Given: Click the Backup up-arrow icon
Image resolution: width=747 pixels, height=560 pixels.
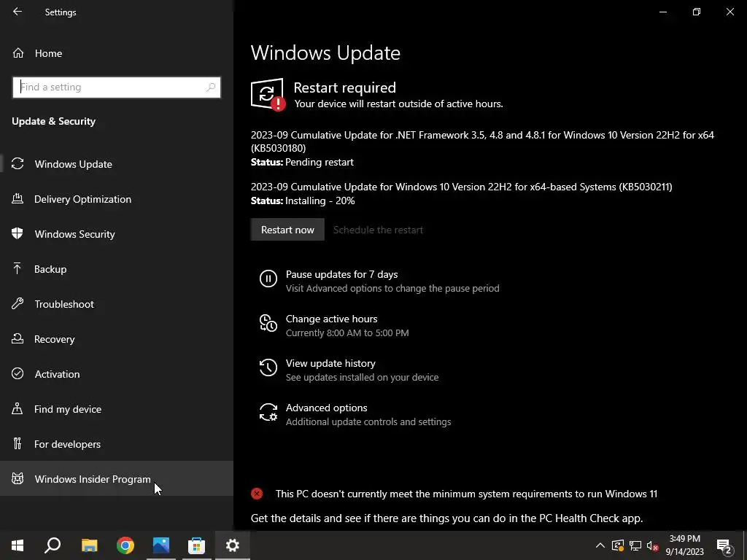Looking at the screenshot, I should 18,268.
